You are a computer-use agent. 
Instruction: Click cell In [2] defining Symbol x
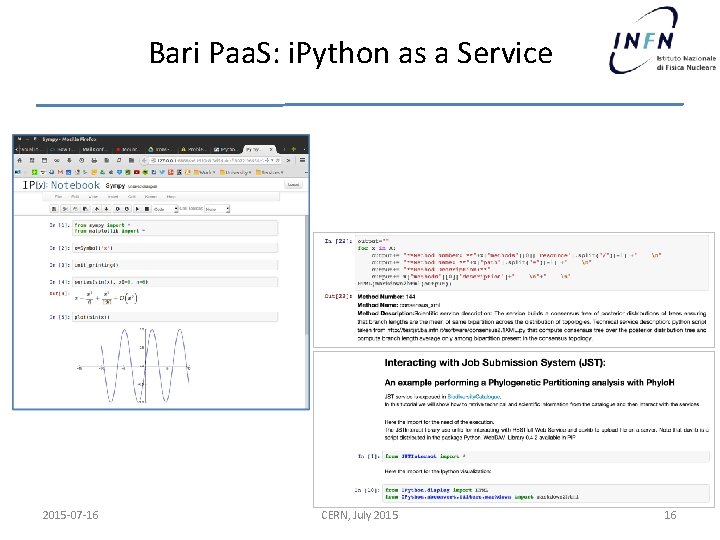(175, 248)
